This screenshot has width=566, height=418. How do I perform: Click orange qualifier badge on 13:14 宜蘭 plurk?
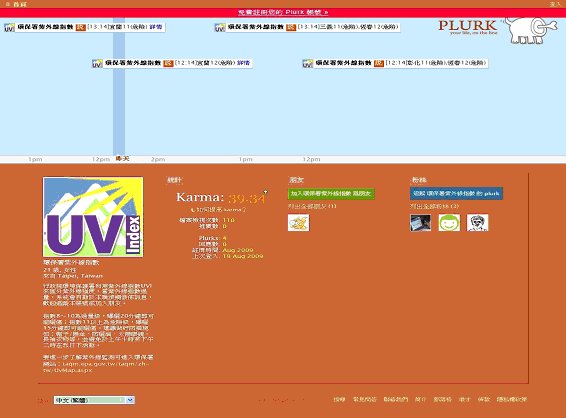(x=80, y=27)
